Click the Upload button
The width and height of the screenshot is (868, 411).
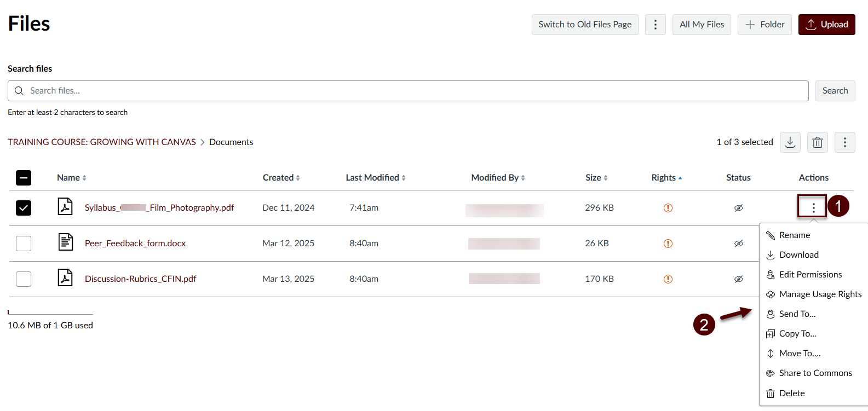tap(826, 25)
